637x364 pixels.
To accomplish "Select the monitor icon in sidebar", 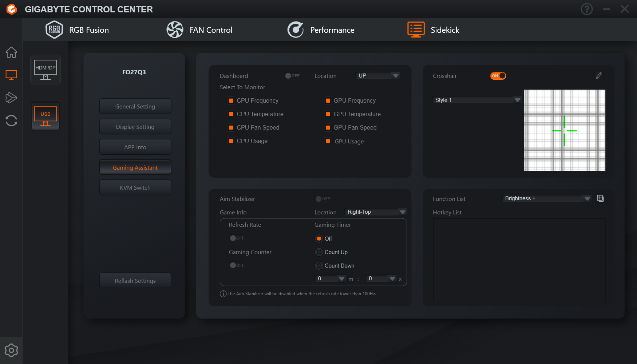I will [11, 75].
